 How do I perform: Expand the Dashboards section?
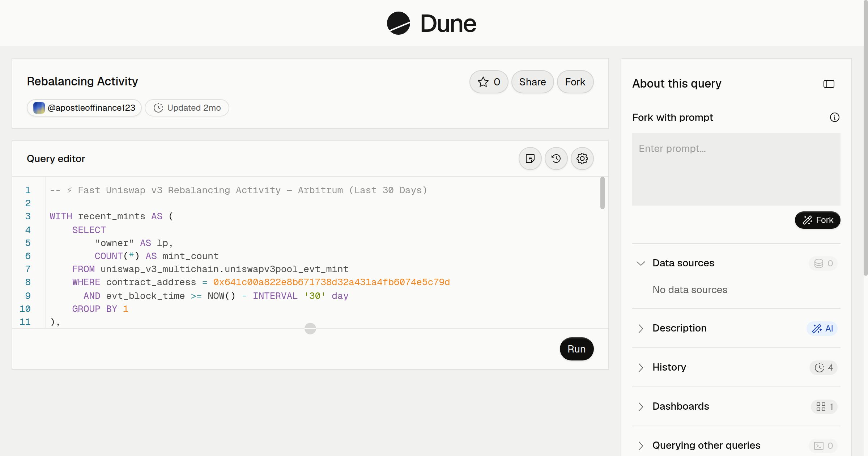641,406
